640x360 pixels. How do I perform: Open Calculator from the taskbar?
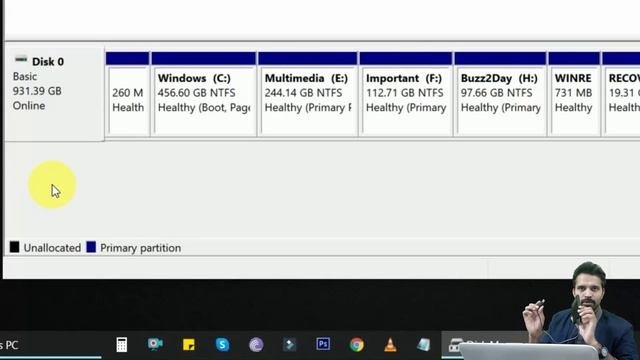click(122, 344)
